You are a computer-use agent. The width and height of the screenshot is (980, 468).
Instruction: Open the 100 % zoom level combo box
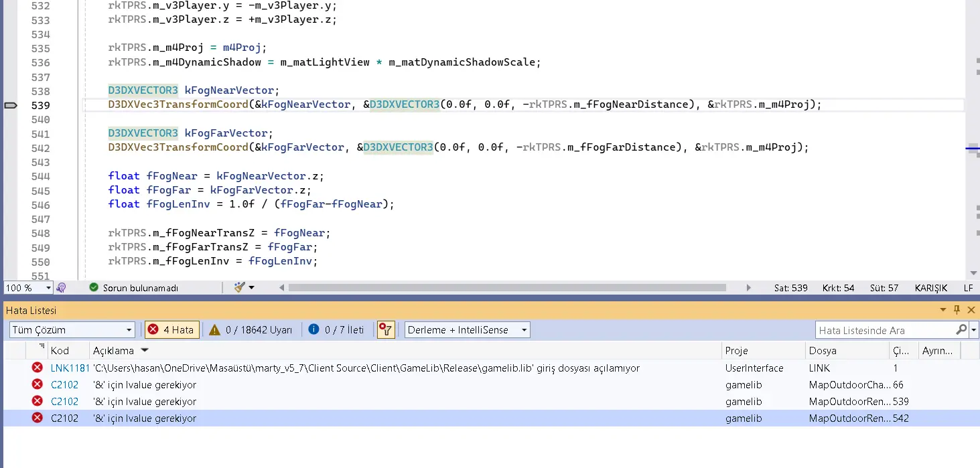click(x=28, y=288)
